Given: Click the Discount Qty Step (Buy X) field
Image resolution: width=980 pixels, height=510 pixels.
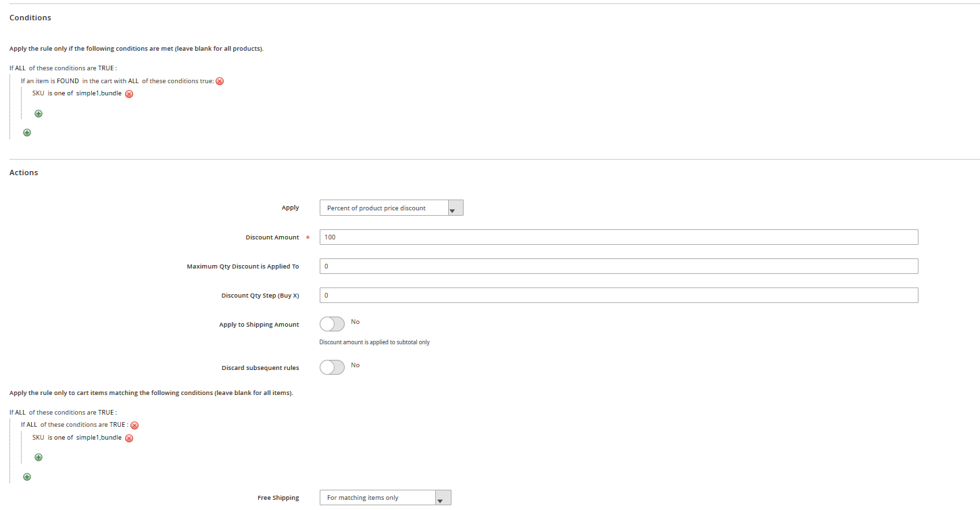Looking at the screenshot, I should [618, 295].
